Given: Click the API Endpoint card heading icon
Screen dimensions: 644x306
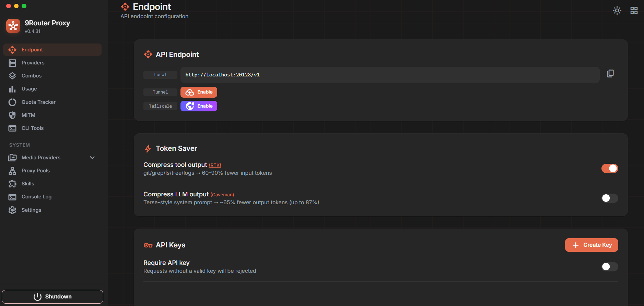Looking at the screenshot, I should point(148,54).
